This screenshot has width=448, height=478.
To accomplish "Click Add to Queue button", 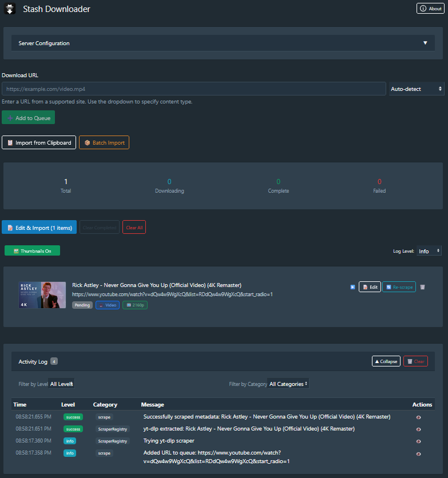I will tap(29, 118).
